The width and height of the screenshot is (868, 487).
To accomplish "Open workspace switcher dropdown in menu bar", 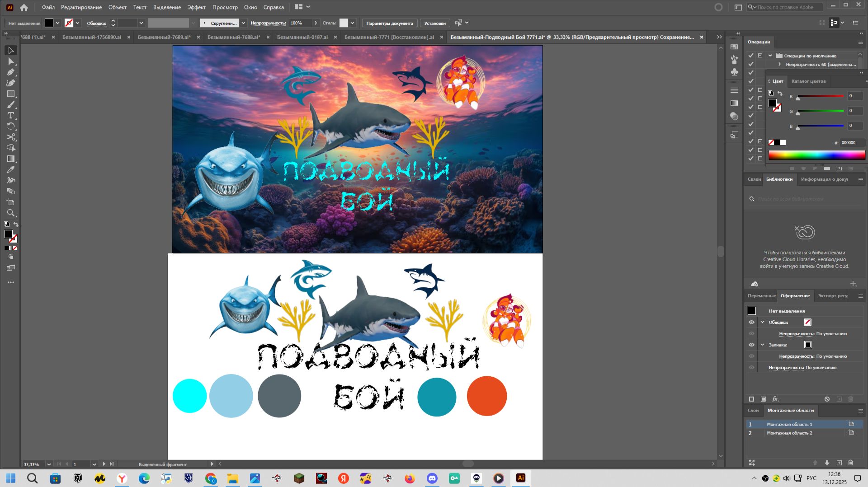I will (x=302, y=7).
